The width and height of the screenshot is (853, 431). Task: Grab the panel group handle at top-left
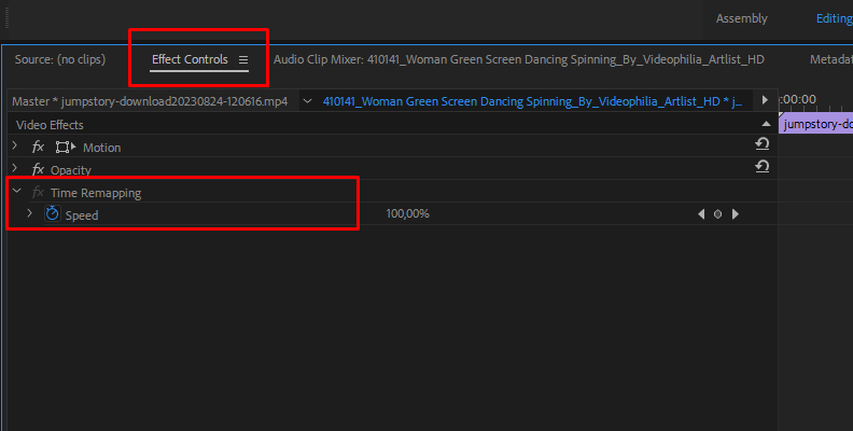pos(7,19)
